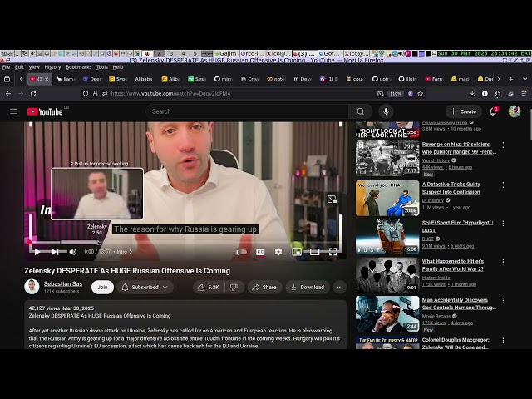Open the Edit menu
The image size is (532, 399).
click(x=19, y=67)
